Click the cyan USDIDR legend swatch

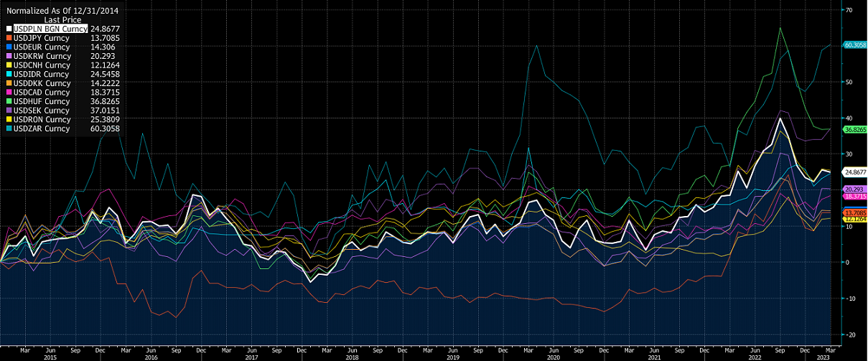point(8,74)
